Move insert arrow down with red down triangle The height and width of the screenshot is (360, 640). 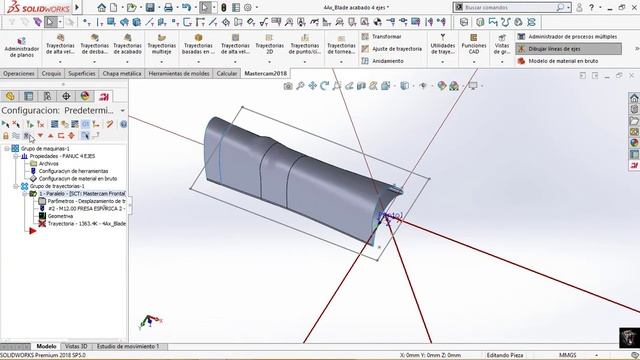40,136
